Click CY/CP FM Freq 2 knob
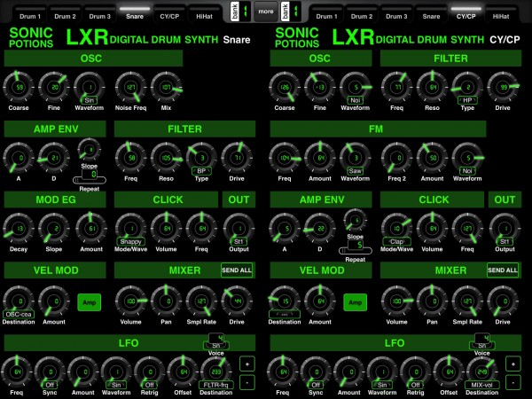Viewport: 532px width, 399px height. tap(397, 158)
